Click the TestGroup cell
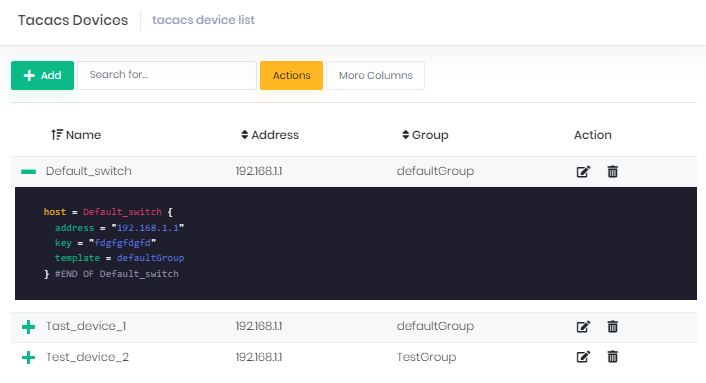 (426, 357)
